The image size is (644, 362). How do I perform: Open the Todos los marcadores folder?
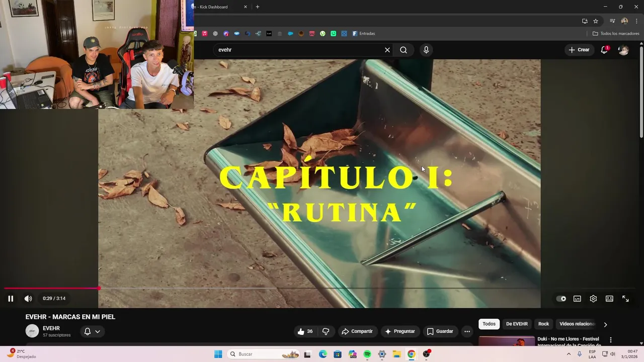[616, 34]
